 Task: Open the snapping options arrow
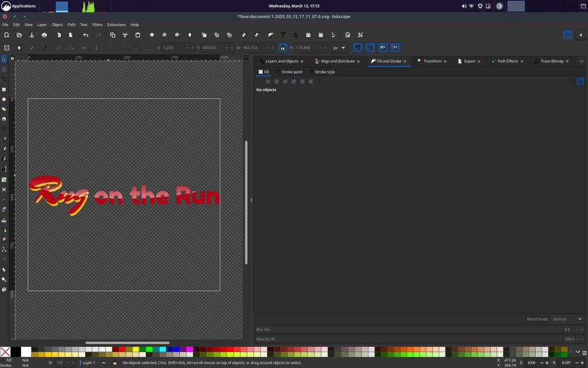pos(580,35)
